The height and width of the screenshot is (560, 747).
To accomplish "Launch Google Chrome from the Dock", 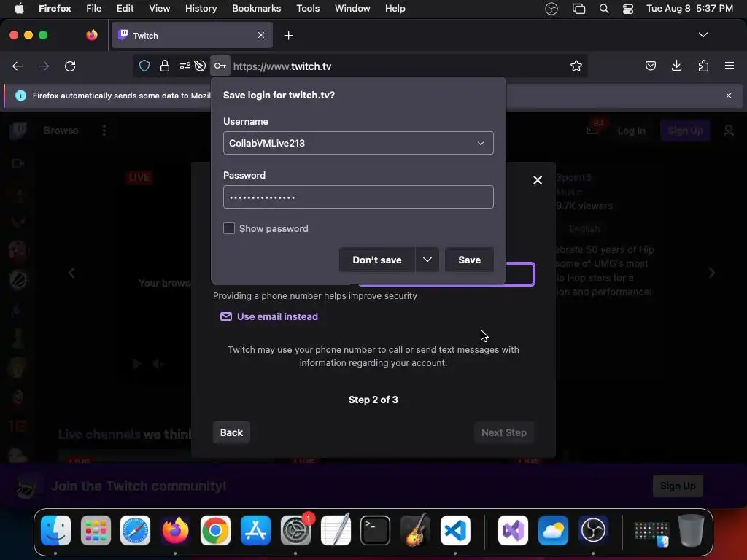I will [215, 530].
